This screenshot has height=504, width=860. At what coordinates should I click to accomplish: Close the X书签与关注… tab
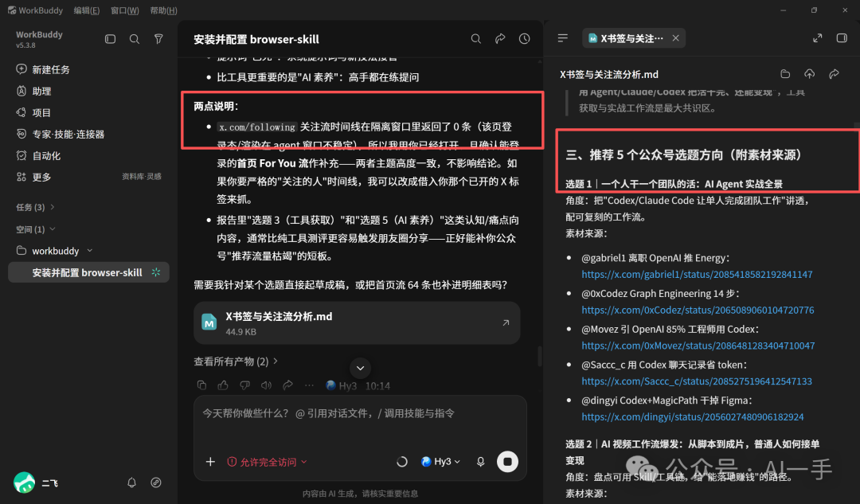(x=676, y=38)
